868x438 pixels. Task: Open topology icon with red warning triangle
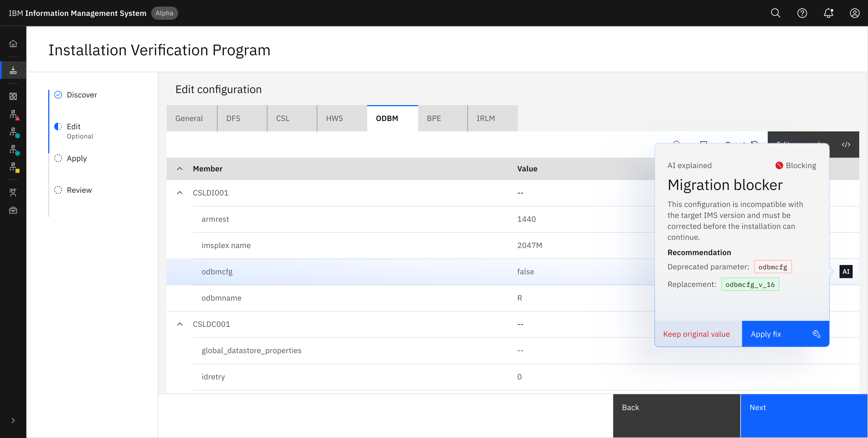point(14,115)
